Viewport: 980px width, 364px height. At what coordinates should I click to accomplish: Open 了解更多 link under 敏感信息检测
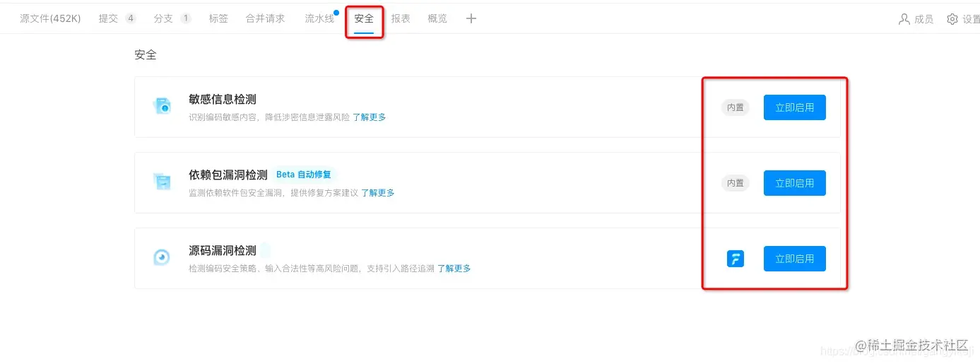(x=370, y=117)
